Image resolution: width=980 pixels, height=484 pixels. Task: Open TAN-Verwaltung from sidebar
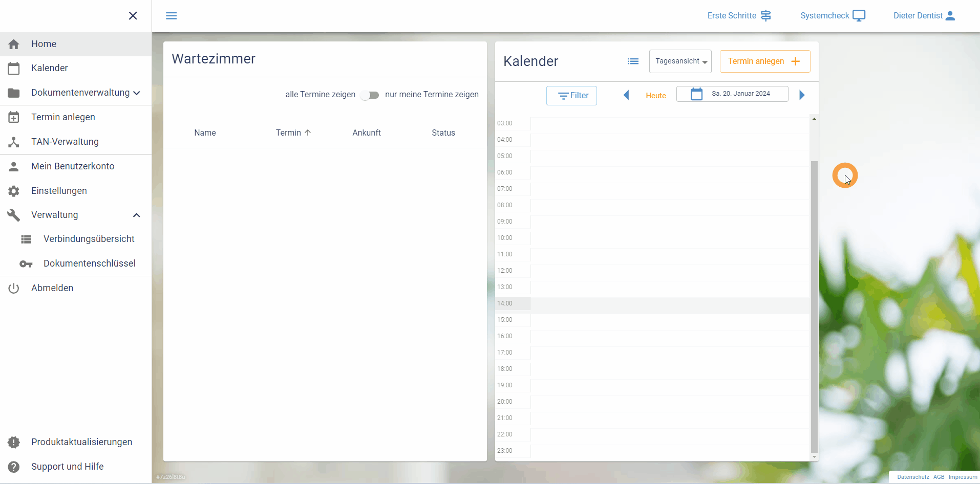click(65, 142)
